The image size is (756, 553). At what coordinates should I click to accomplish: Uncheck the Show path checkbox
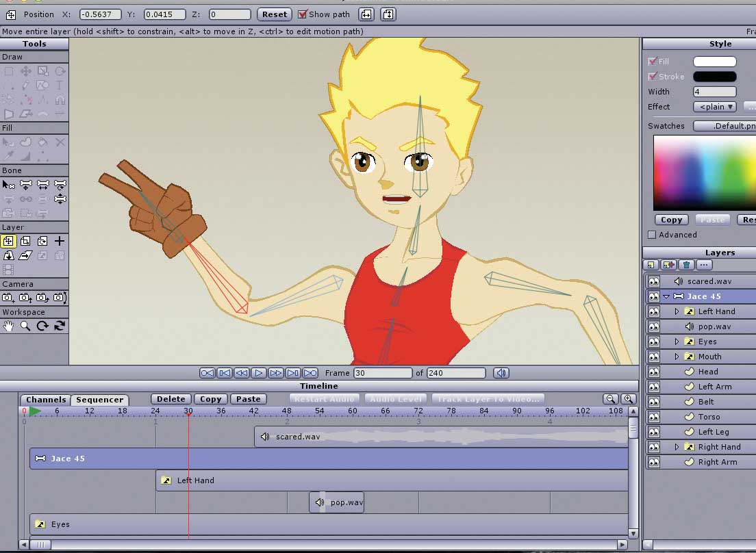pyautogui.click(x=303, y=14)
